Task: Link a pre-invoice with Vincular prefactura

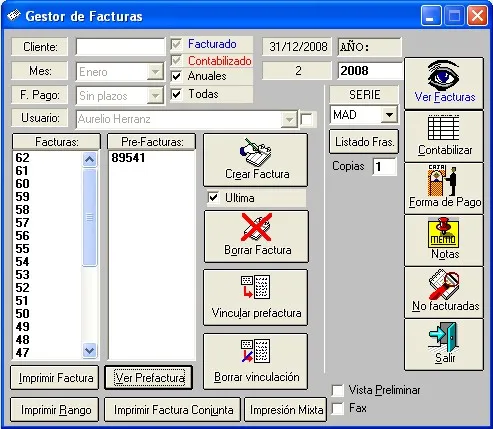Action: [x=255, y=297]
